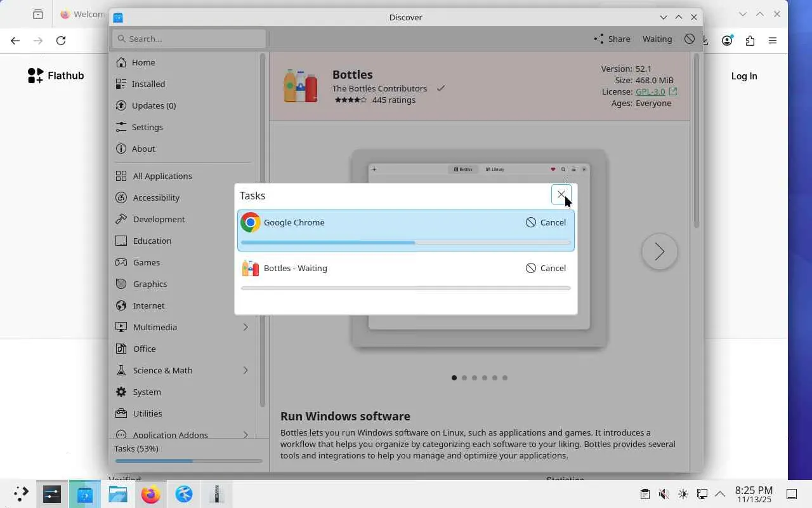Image resolution: width=812 pixels, height=508 pixels.
Task: Click the muted volume tray icon
Action: pyautogui.click(x=664, y=494)
